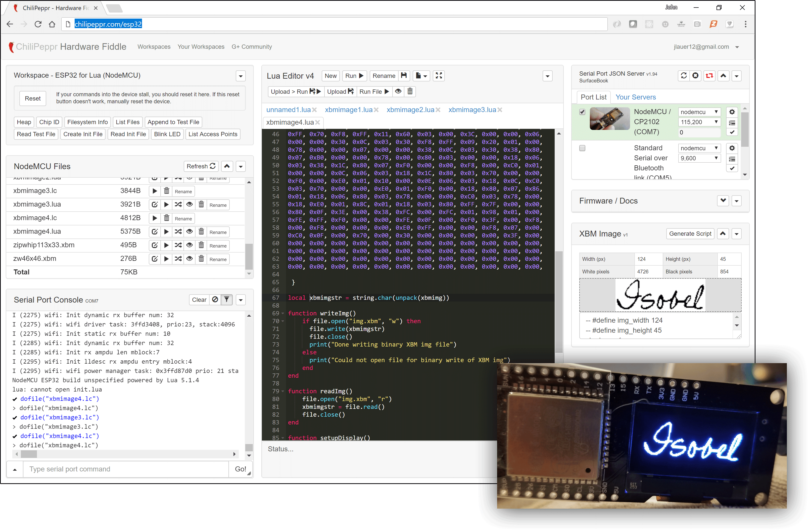The width and height of the screenshot is (810, 532).
Task: Edit zipwhip113x33.xbm with its pencil icon
Action: (155, 246)
